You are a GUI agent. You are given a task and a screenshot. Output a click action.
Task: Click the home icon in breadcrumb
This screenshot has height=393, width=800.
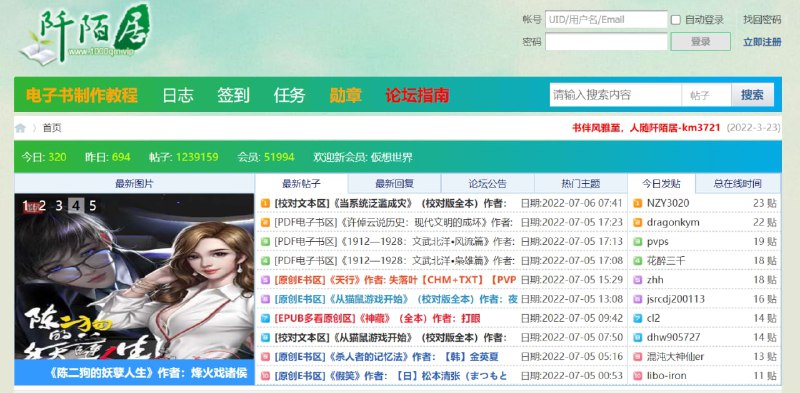[20, 128]
